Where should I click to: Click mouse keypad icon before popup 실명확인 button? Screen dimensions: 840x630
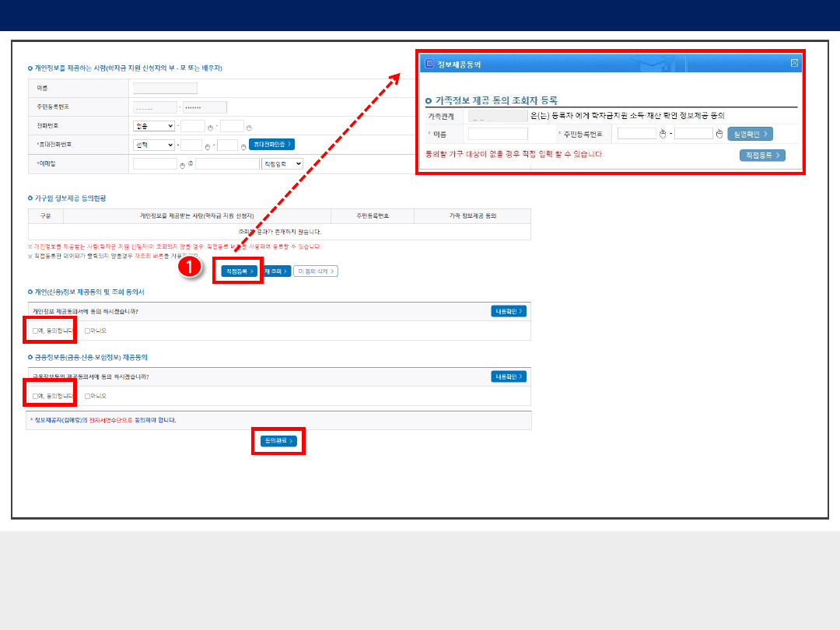pyautogui.click(x=719, y=134)
